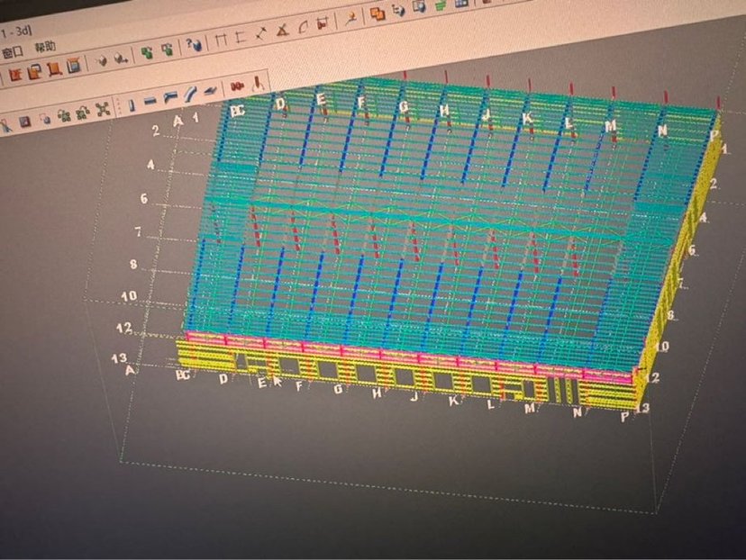The image size is (746, 560).
Task: Click the purple square icon in lower toolbar
Action: [24, 122]
